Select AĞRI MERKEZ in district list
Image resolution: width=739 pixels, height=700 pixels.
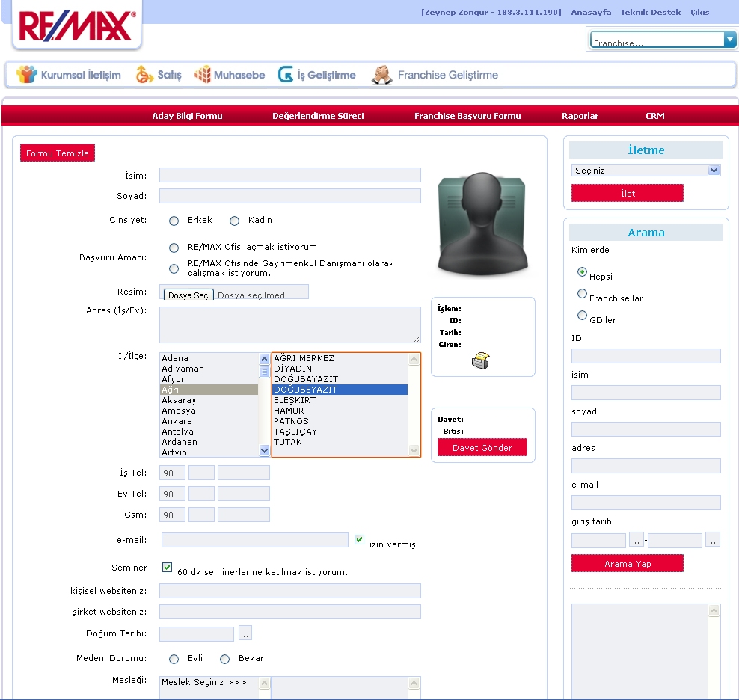point(340,358)
